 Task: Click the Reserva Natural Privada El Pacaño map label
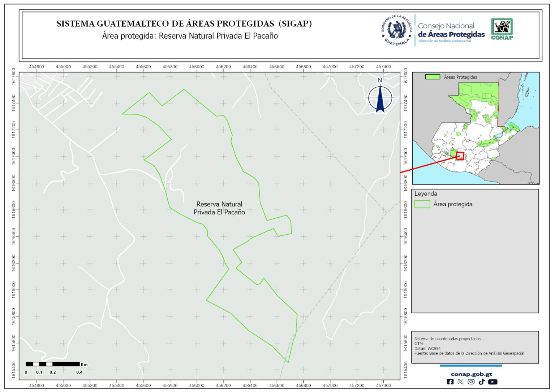[x=219, y=208]
